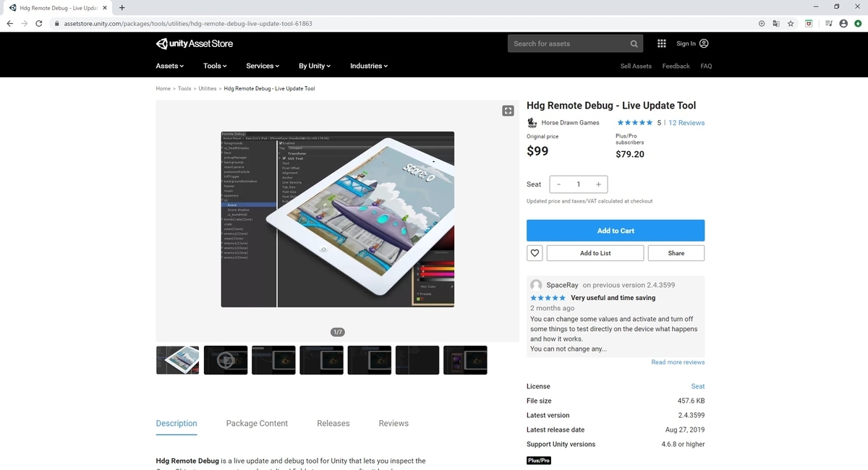Select the third screenshot thumbnail
This screenshot has width=868, height=470.
[273, 360]
